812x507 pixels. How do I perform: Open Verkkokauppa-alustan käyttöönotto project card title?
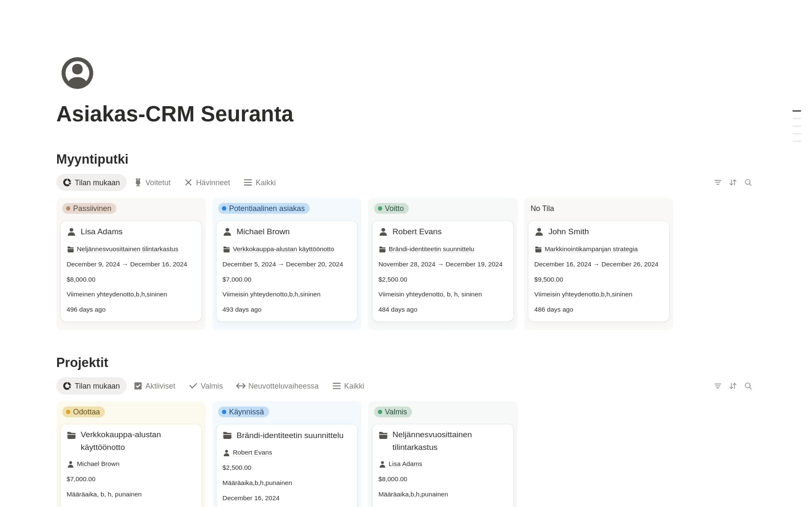click(121, 441)
